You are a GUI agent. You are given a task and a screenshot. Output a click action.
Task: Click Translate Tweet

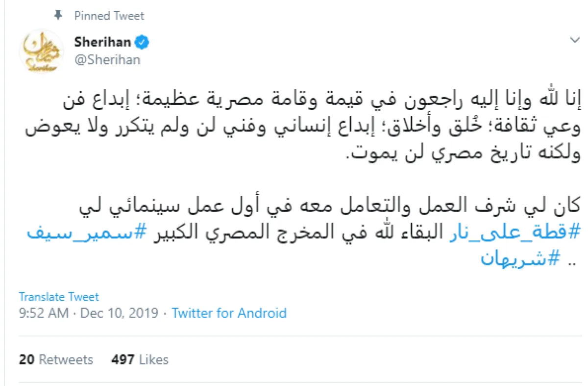[59, 297]
